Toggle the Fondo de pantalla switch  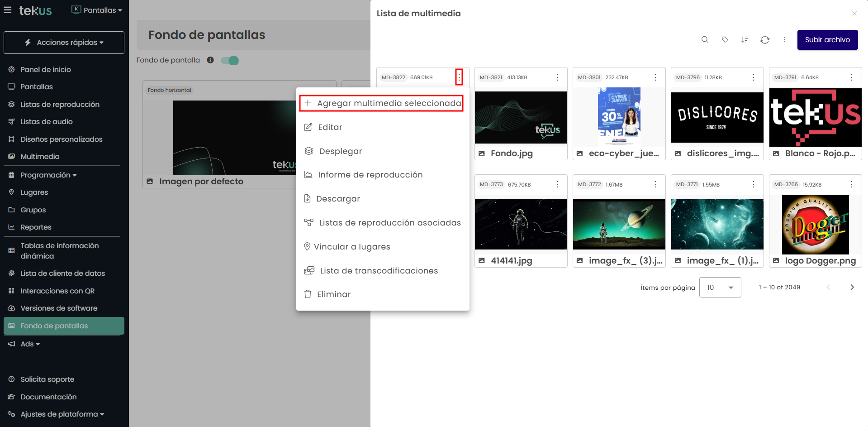point(230,60)
